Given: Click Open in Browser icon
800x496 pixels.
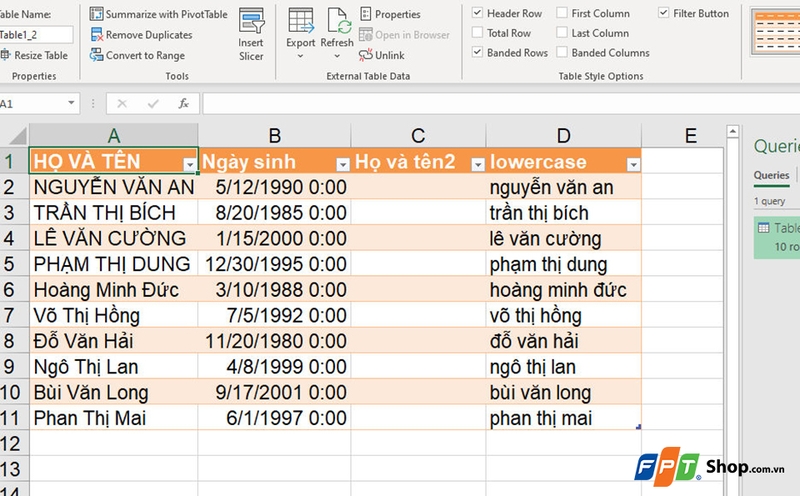Looking at the screenshot, I should [x=365, y=35].
